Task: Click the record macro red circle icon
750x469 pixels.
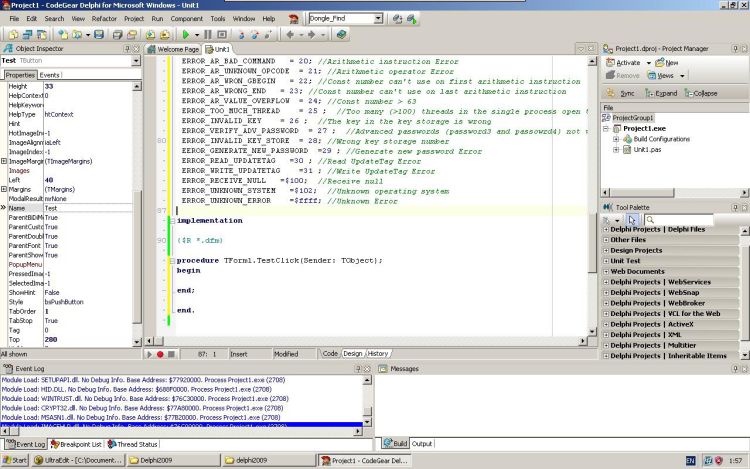Action: [160, 354]
